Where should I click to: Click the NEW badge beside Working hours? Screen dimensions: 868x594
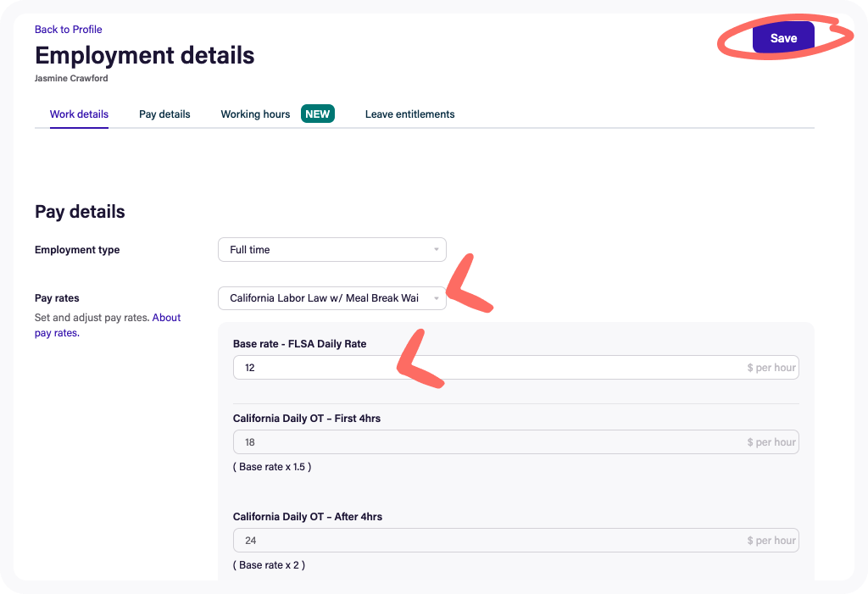pyautogui.click(x=318, y=114)
